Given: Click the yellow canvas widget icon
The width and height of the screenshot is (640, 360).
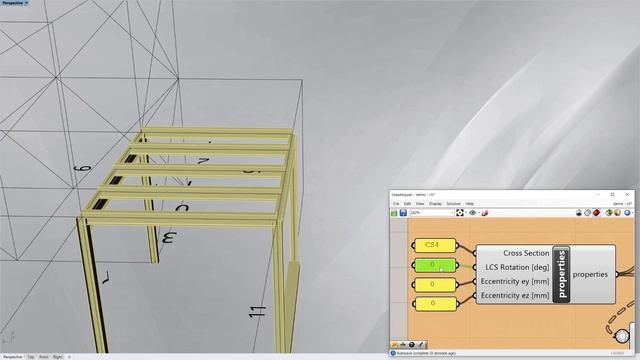Looking at the screenshot, I should (394, 345).
